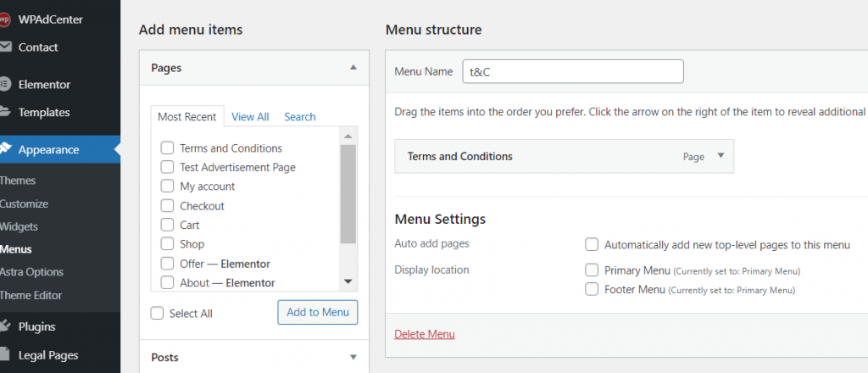This screenshot has height=373, width=868.
Task: Click the Appearance paintbrush icon
Action: tap(5, 149)
